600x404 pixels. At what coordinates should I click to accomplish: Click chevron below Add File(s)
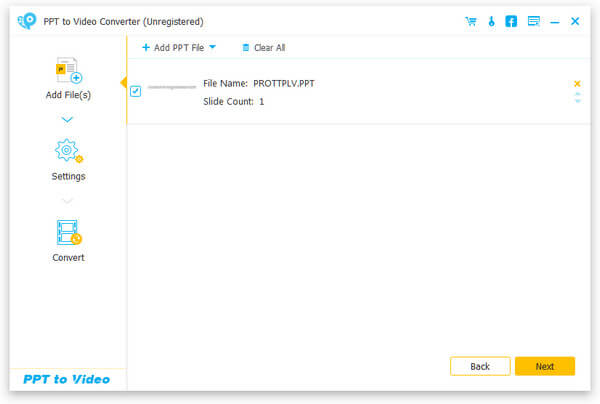tap(67, 120)
